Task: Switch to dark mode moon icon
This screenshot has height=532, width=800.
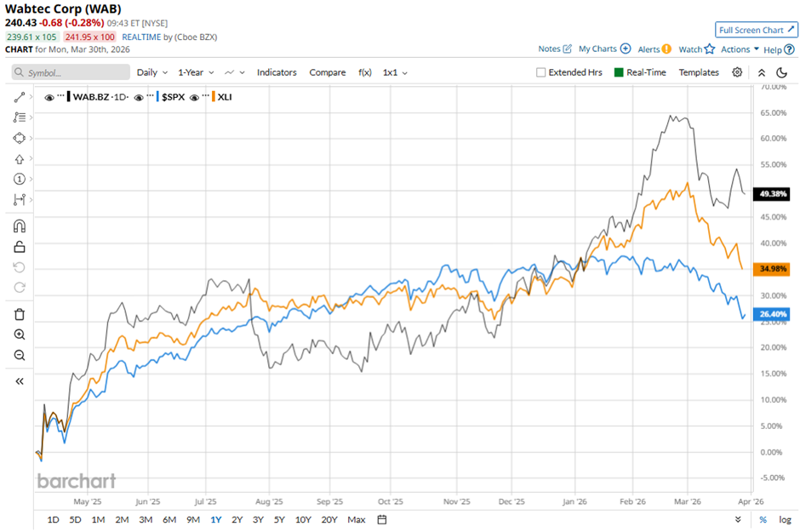Action: 782,72
